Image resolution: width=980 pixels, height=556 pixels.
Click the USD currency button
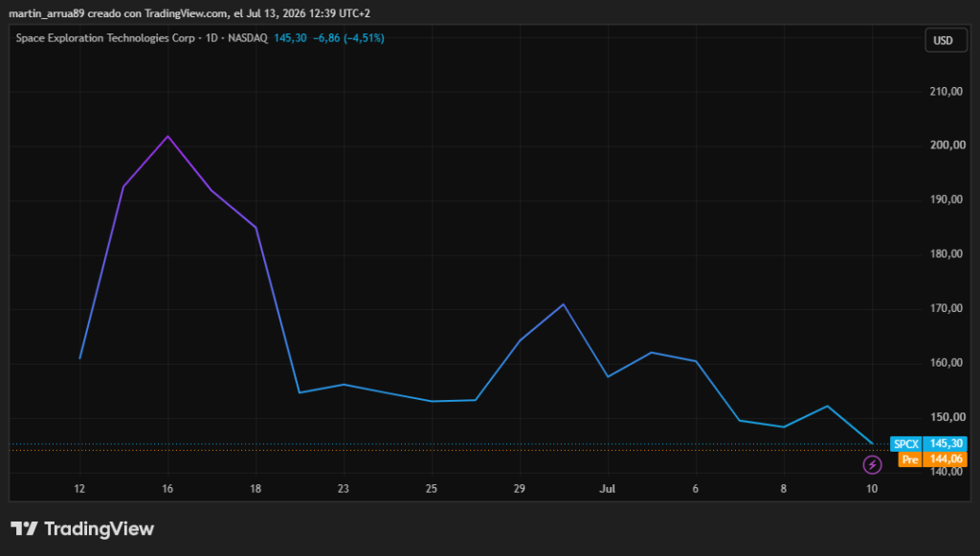[946, 40]
